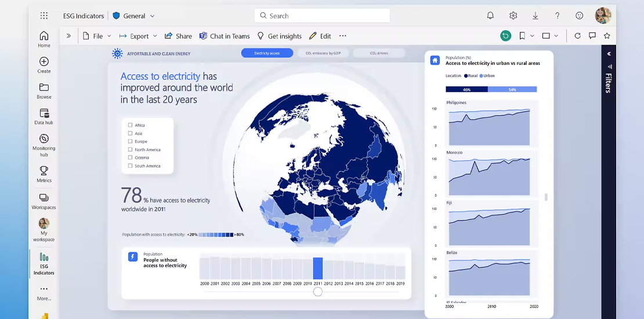Open the app launcher grid
This screenshot has height=319, width=644.
[44, 16]
